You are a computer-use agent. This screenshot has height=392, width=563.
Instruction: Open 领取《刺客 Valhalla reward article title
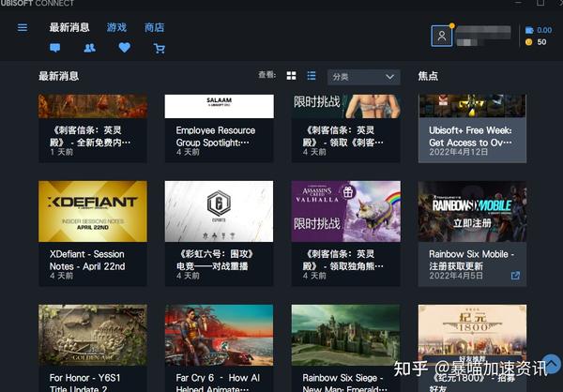[342, 136]
